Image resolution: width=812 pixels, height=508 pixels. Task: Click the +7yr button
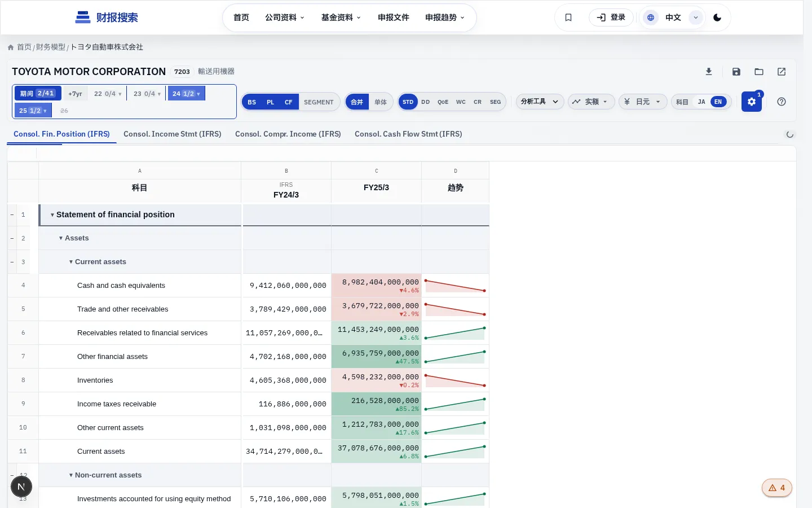(75, 94)
